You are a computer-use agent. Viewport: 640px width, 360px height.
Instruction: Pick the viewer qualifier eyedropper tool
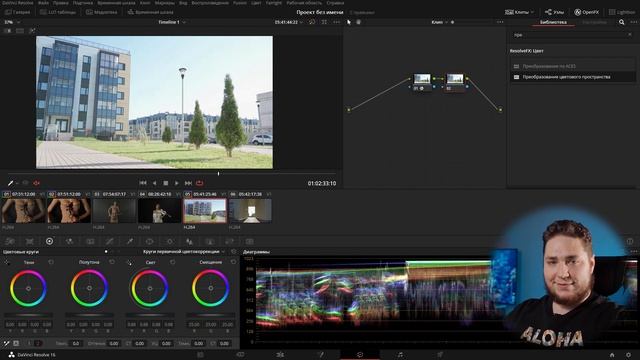[x=11, y=183]
